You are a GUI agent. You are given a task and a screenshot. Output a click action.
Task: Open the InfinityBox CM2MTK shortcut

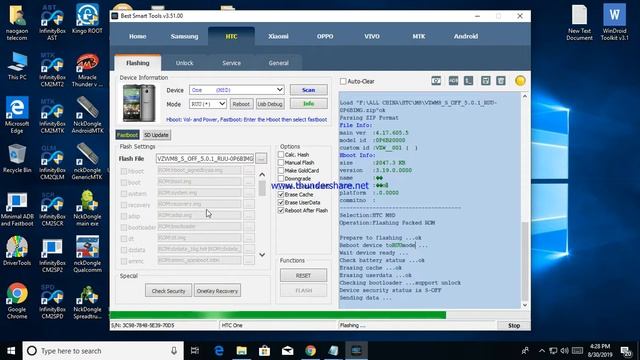click(x=52, y=116)
